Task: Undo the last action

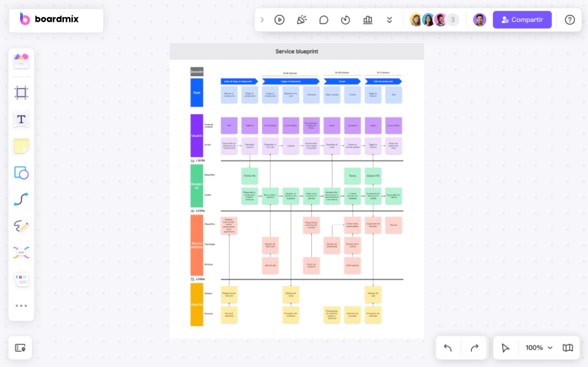Action: pos(448,348)
